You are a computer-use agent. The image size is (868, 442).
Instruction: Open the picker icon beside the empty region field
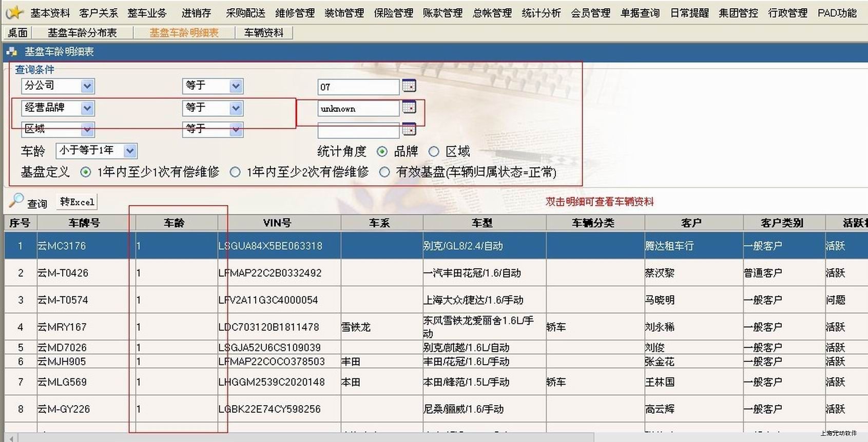click(409, 129)
